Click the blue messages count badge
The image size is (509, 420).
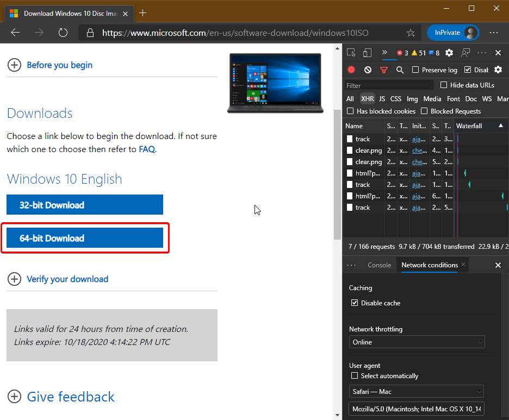434,53
